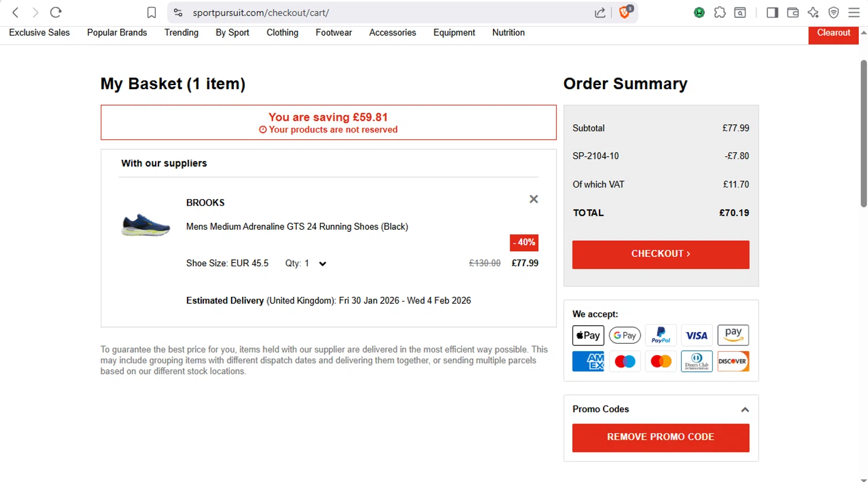868x482 pixels.
Task: Click REMOVE PROMO CODE button
Action: (661, 437)
